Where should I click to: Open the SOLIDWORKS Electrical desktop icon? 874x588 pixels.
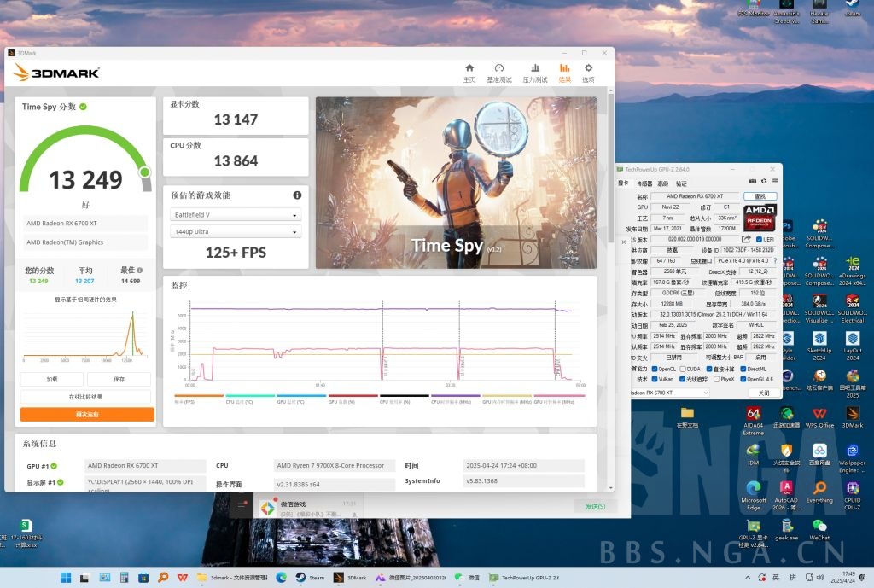coord(853,309)
